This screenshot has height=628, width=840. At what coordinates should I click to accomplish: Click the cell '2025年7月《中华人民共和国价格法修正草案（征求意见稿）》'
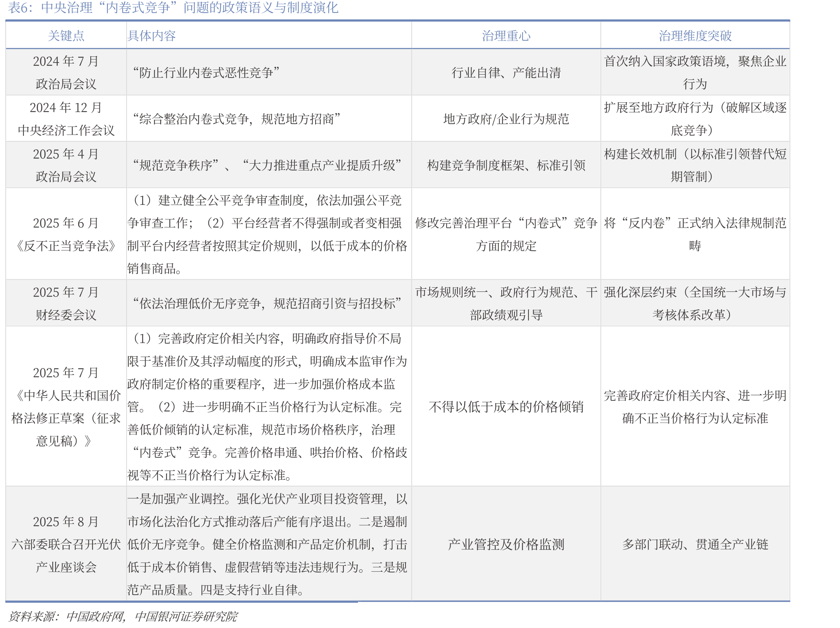[x=66, y=406]
